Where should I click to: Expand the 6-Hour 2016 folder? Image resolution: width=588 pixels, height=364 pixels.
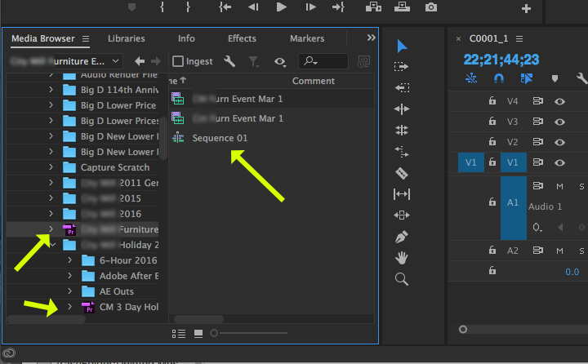[69, 260]
